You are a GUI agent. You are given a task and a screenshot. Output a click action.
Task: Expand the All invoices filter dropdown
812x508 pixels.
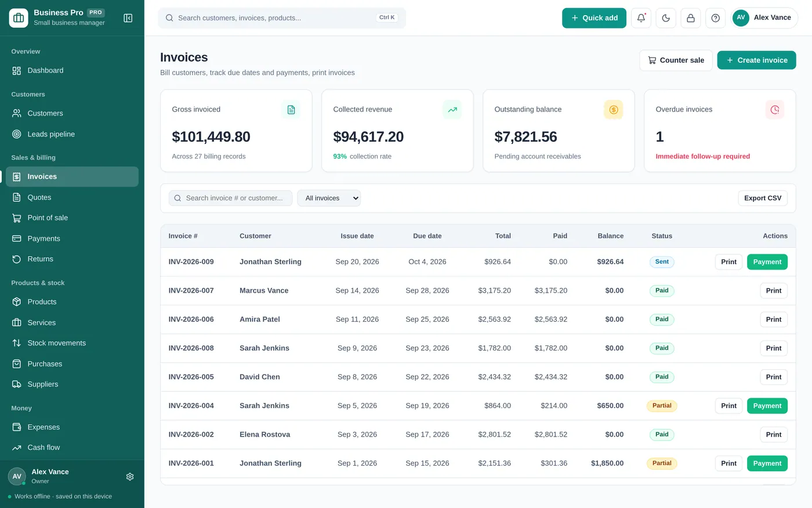coord(329,198)
